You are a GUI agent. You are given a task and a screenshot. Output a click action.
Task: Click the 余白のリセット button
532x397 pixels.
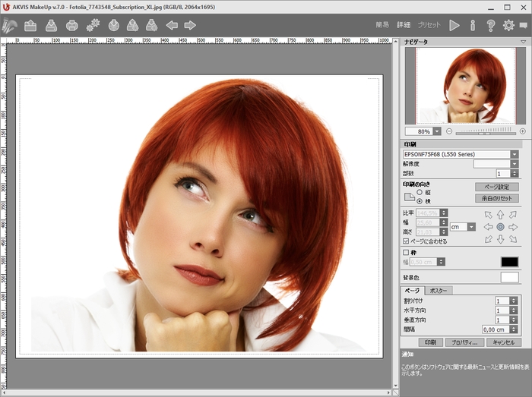coord(497,199)
